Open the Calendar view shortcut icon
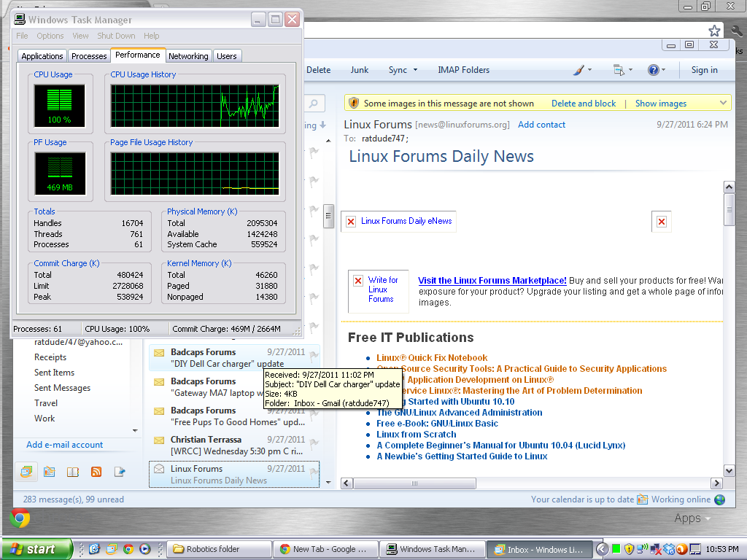This screenshot has width=747, height=560. pos(50,472)
